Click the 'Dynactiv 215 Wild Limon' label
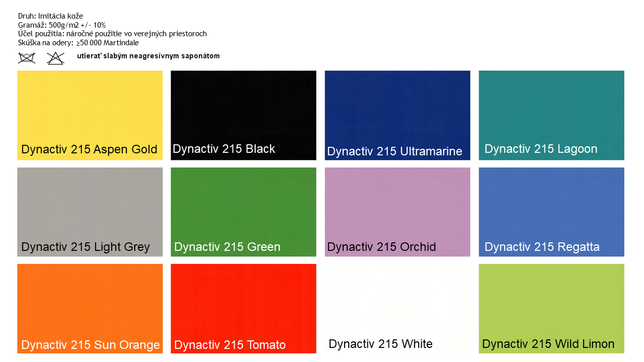 click(548, 344)
